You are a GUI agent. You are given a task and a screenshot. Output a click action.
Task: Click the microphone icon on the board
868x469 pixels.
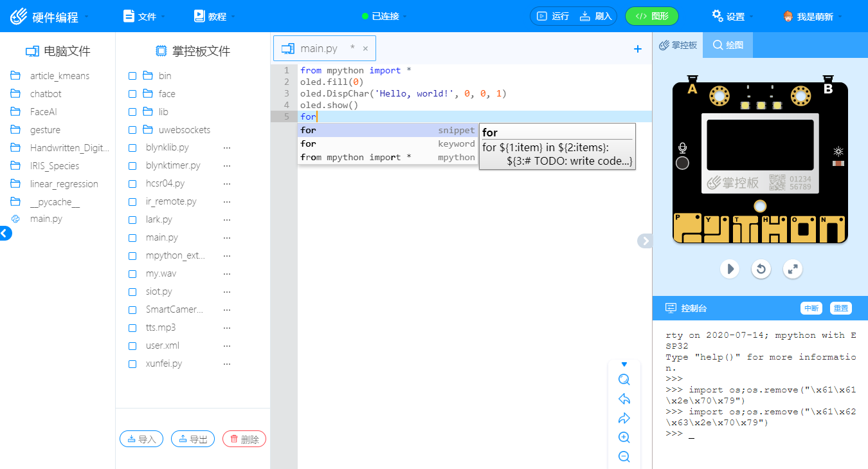point(682,149)
